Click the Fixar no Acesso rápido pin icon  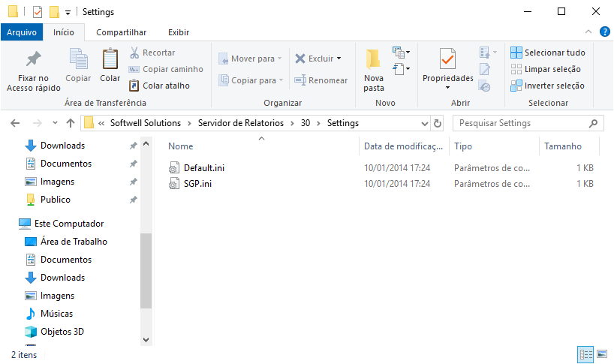pyautogui.click(x=33, y=59)
